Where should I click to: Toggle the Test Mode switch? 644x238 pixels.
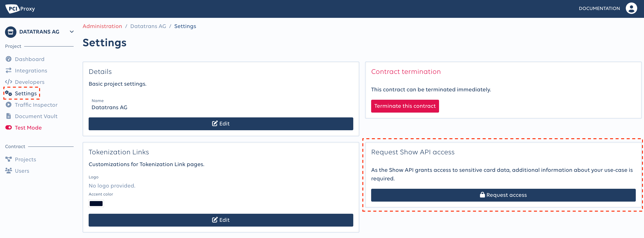pyautogui.click(x=9, y=128)
